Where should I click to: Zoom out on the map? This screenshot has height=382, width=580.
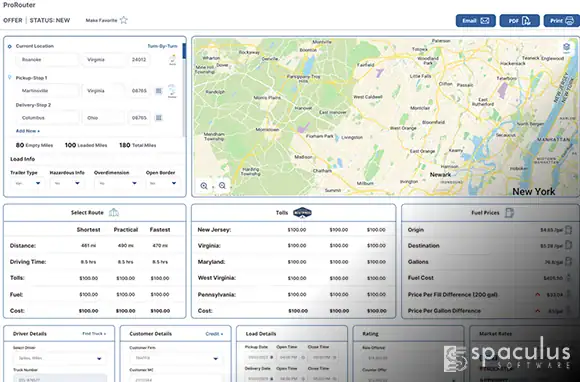pyautogui.click(x=222, y=186)
